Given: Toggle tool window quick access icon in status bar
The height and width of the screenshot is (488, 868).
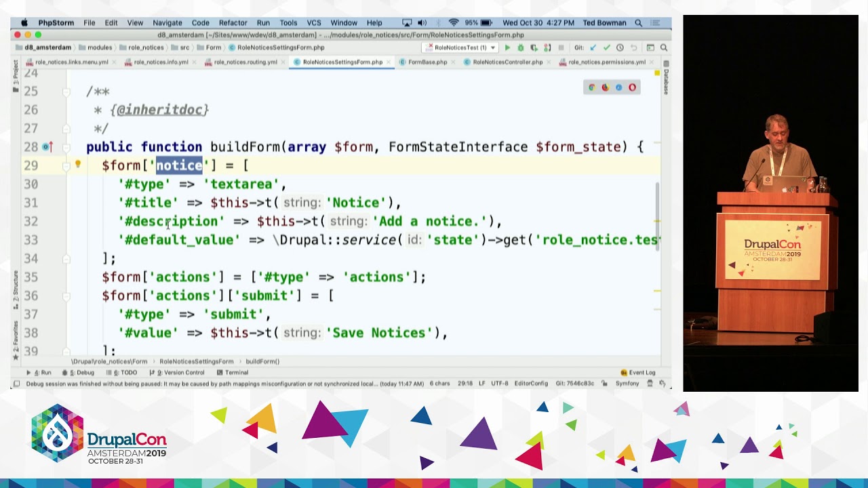Looking at the screenshot, I should (x=16, y=384).
